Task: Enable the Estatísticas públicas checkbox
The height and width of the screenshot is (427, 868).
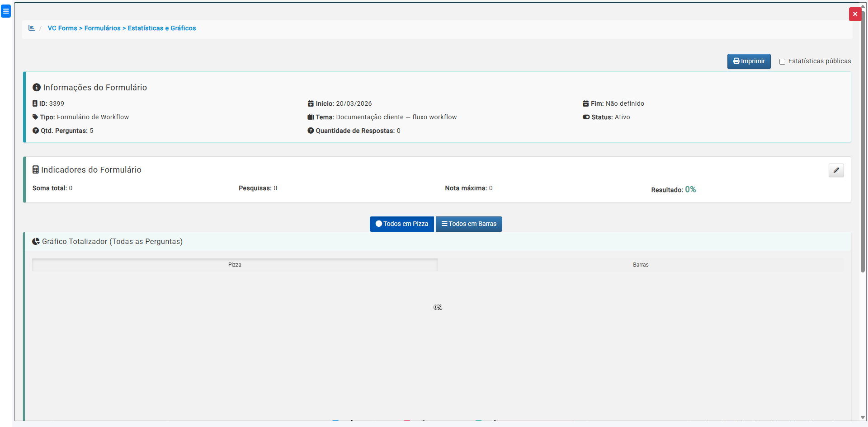Action: click(782, 61)
